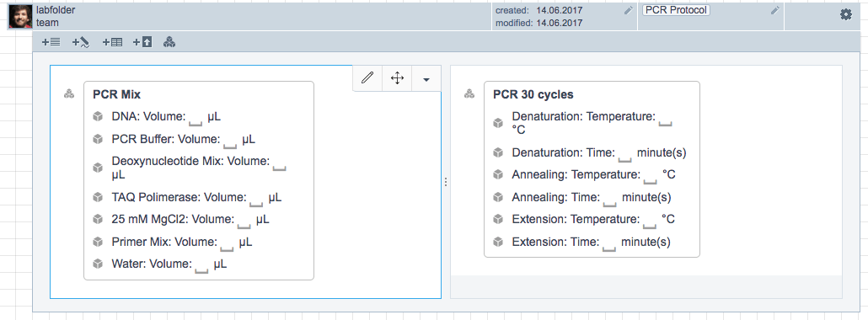Select Annealing Temperature input field
Screen dimensions: 868x320
coord(651,176)
